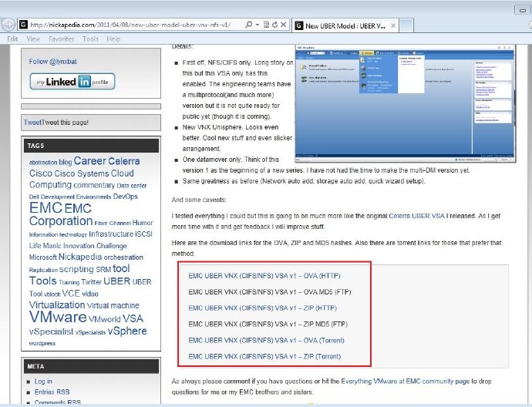Viewport: 532px width, 407px height.
Task: Click the stop loading X icon
Action: click(x=284, y=25)
